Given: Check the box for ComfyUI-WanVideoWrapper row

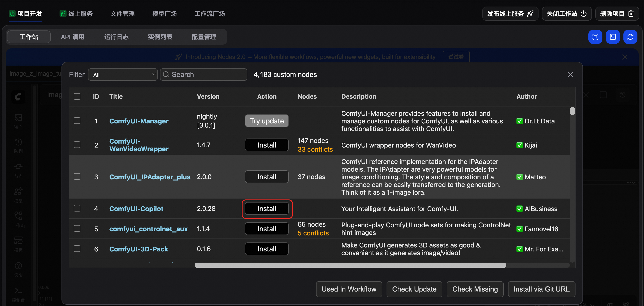Looking at the screenshot, I should point(77,145).
